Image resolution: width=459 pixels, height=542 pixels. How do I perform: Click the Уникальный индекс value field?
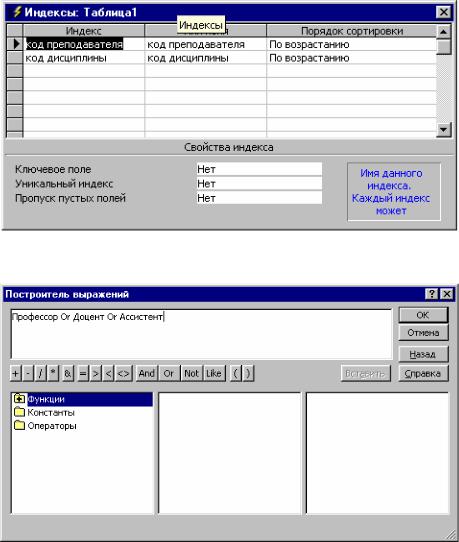(259, 184)
